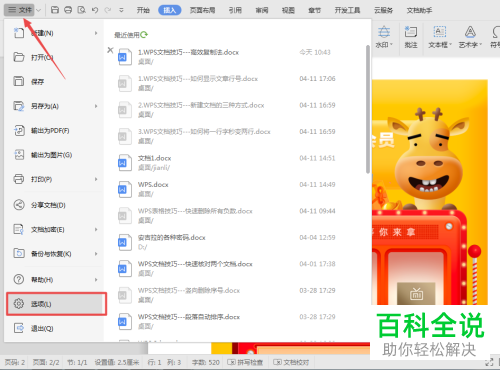Click the 备份与恢复(K) menu item
Viewport: 500px width, 370px height.
click(x=55, y=254)
